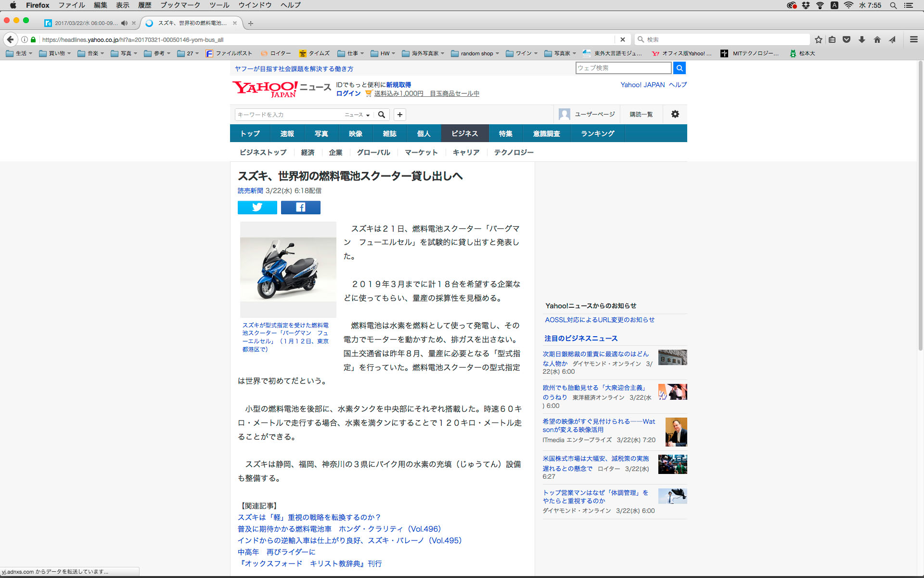Open the random shop bookmark folder
This screenshot has height=578, width=924.
pyautogui.click(x=475, y=53)
